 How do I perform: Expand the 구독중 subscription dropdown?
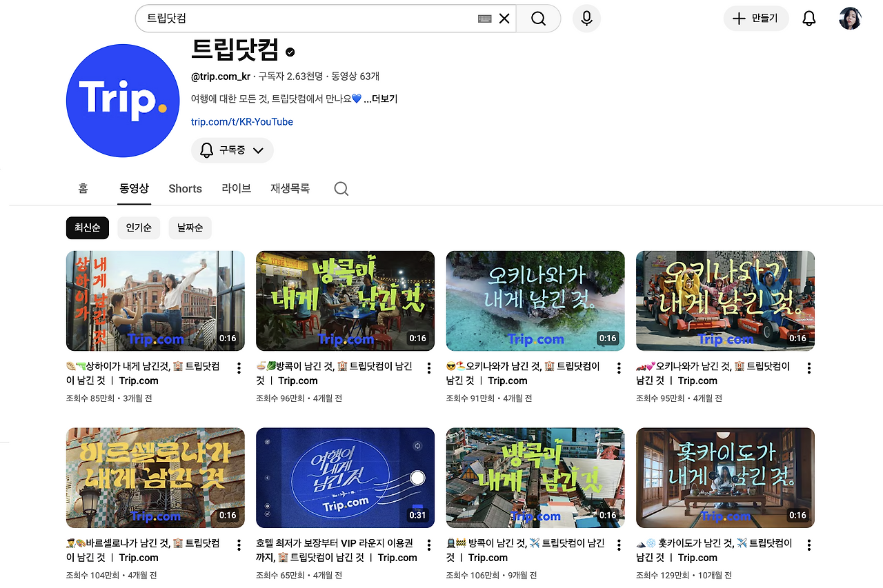point(232,150)
